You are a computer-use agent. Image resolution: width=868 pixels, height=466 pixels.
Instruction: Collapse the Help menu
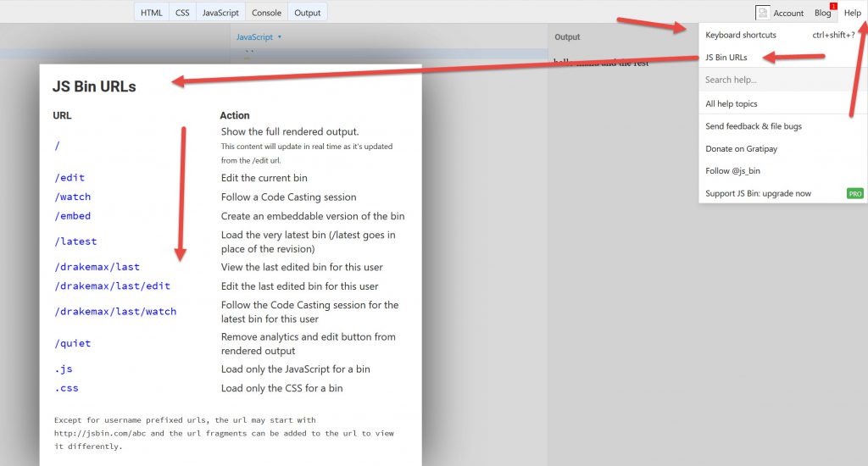pos(852,13)
